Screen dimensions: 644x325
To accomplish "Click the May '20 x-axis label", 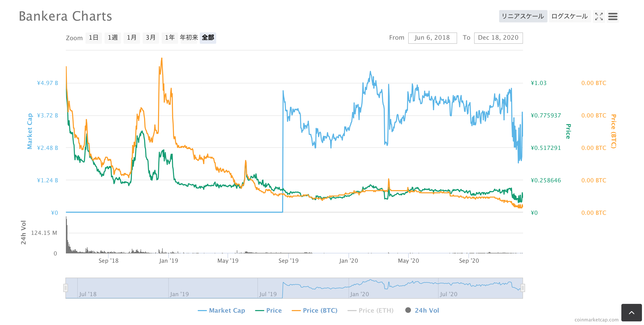I will tap(408, 261).
